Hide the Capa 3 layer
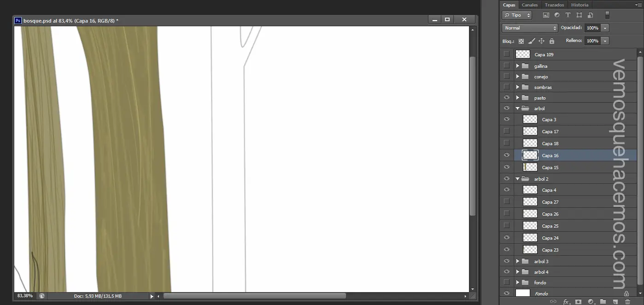644x305 pixels. click(507, 119)
